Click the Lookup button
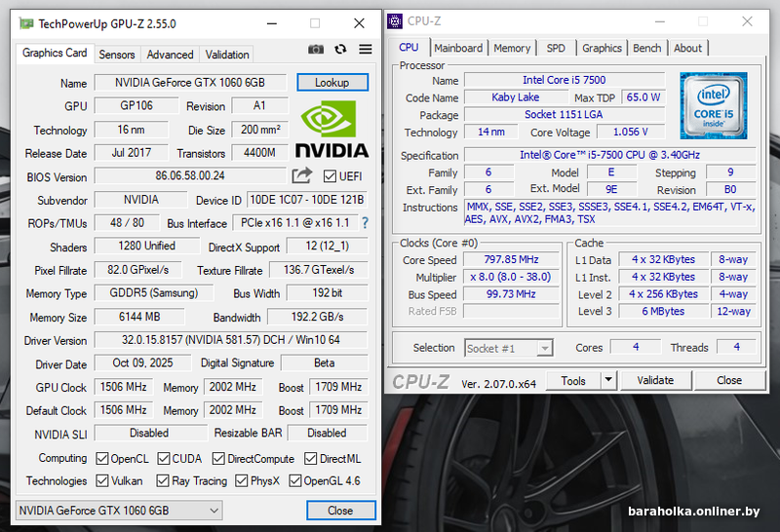 [332, 83]
